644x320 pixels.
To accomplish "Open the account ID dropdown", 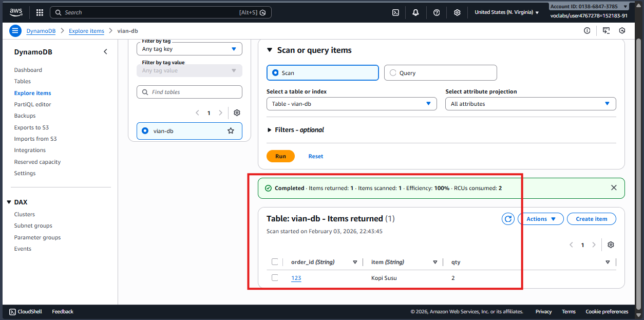I will tap(589, 7).
